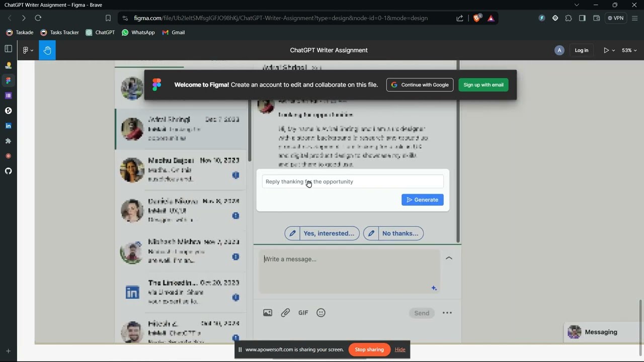This screenshot has height=362, width=644.
Task: Open the GIF picker
Action: (303, 313)
